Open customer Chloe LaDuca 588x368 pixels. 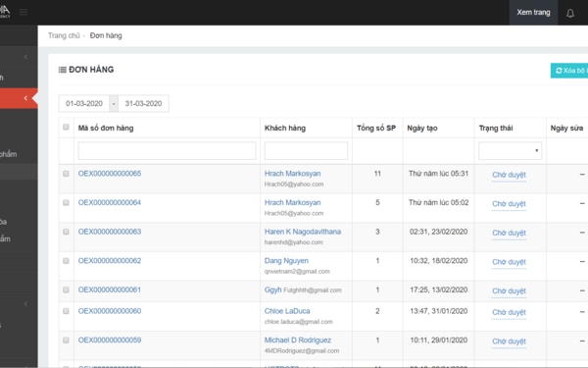(x=287, y=311)
